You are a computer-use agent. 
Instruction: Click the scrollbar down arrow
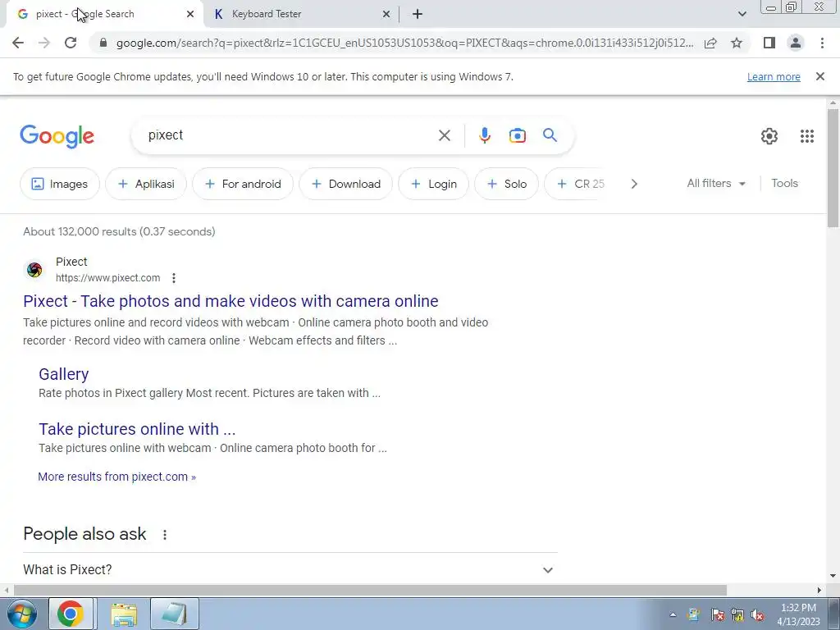pos(833,577)
